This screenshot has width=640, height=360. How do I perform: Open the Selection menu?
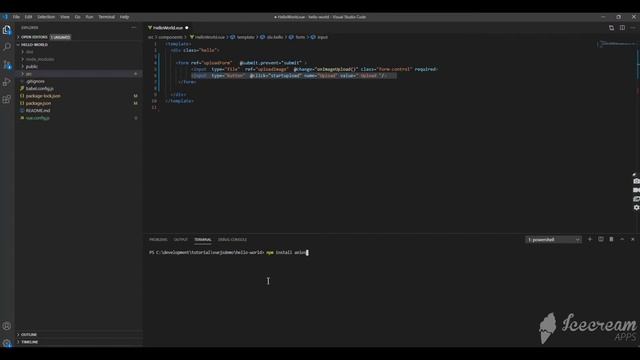pyautogui.click(x=46, y=17)
